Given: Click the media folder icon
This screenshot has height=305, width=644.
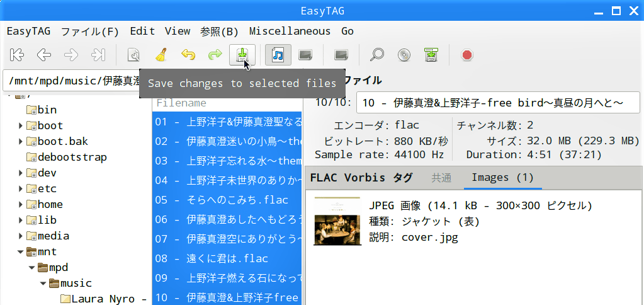Looking at the screenshot, I should (x=31, y=236).
